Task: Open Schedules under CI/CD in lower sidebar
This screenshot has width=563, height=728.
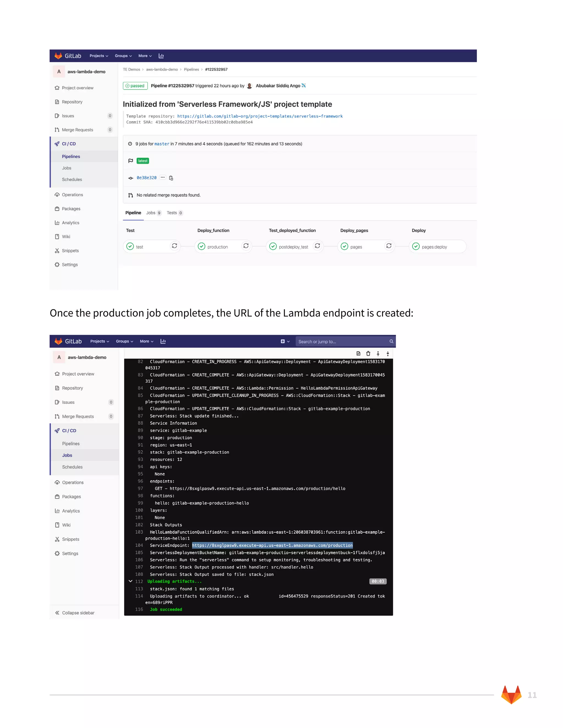Action: [x=72, y=467]
